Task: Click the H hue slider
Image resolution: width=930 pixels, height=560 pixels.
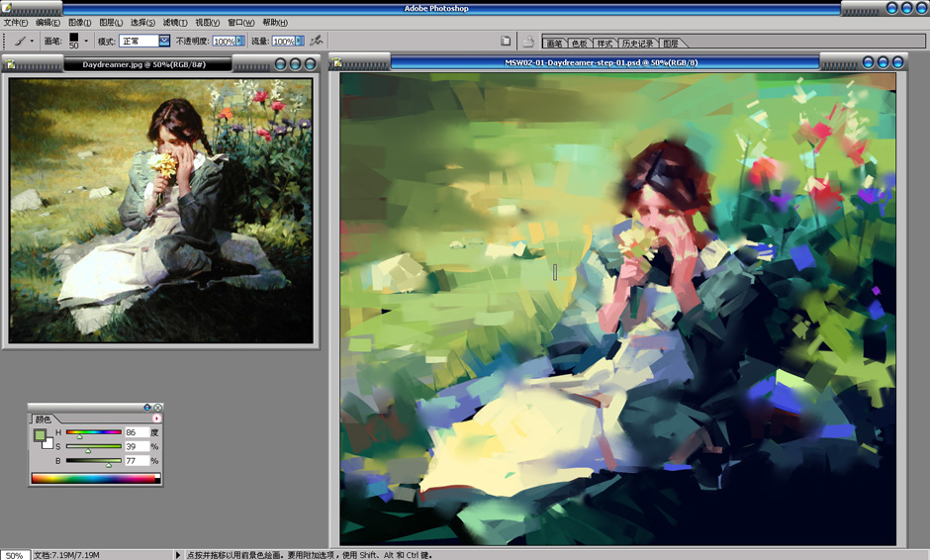Action: 94,432
